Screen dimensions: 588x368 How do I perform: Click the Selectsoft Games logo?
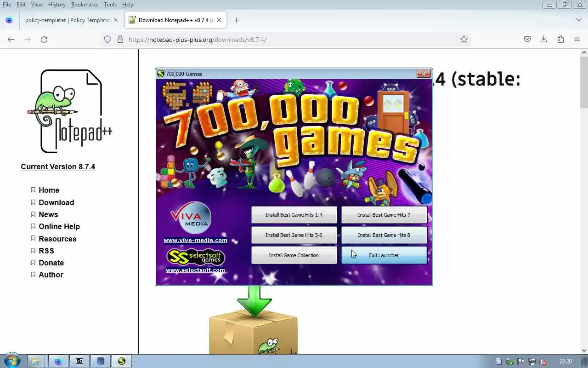[x=196, y=257]
